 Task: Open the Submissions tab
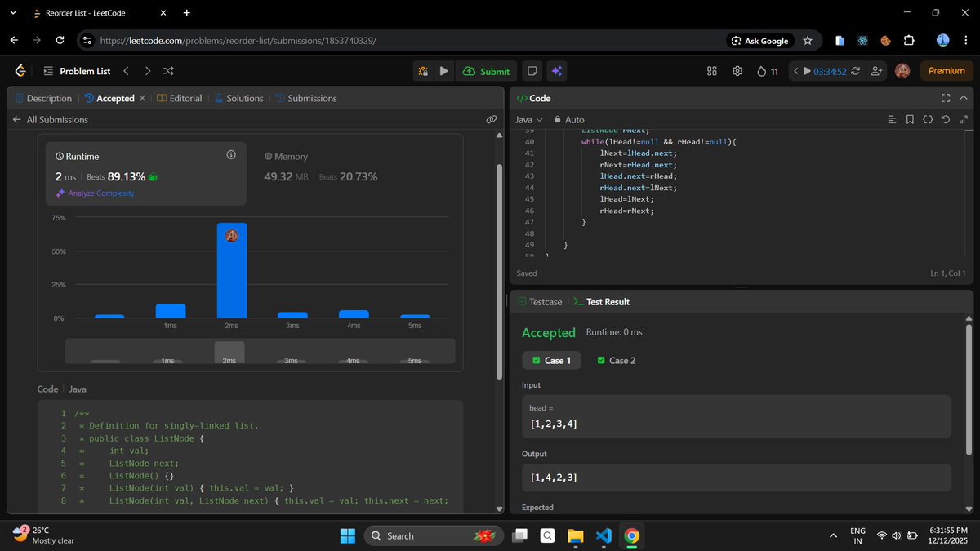click(306, 98)
